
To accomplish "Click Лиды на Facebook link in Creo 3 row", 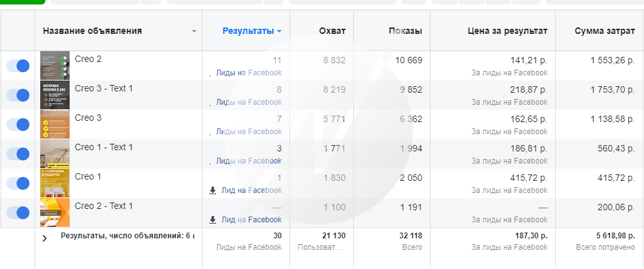I will (249, 132).
